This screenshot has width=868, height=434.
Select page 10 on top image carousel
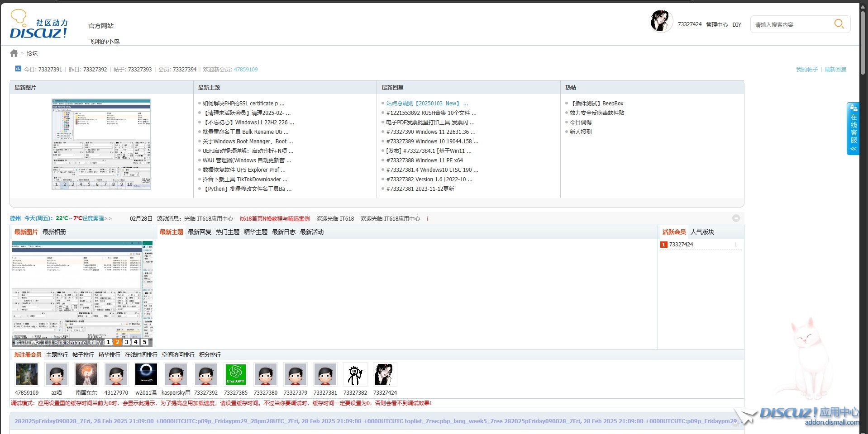[x=130, y=184]
